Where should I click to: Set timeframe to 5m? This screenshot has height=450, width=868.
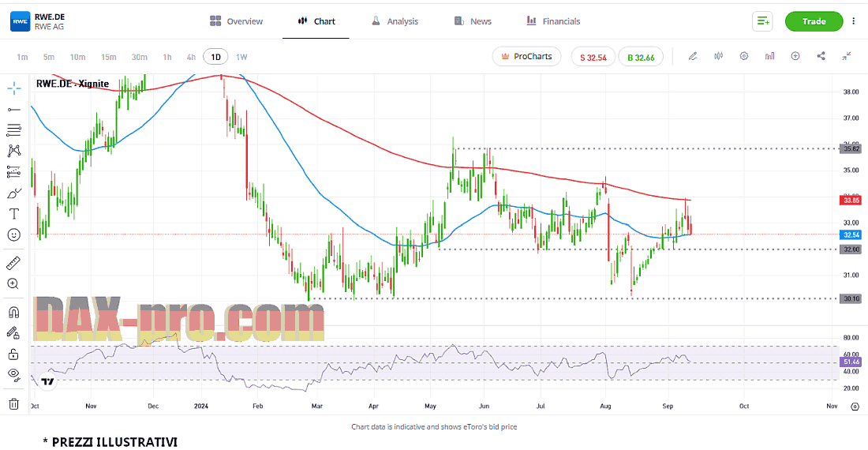click(x=49, y=57)
